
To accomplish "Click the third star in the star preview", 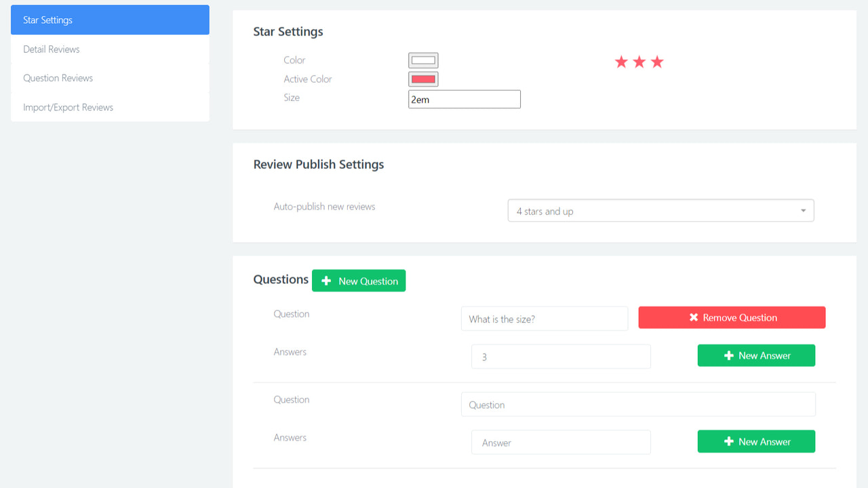I will click(x=656, y=61).
